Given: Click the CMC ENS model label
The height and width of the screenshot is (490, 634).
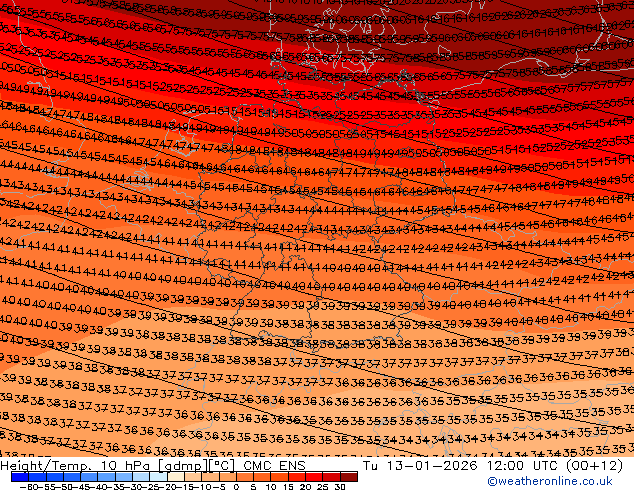Looking at the screenshot, I should click(x=274, y=466).
